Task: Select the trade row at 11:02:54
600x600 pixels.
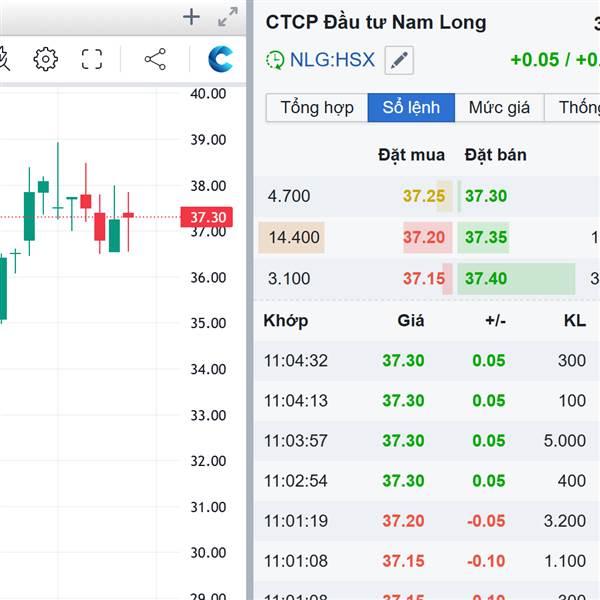Action: pos(427,481)
